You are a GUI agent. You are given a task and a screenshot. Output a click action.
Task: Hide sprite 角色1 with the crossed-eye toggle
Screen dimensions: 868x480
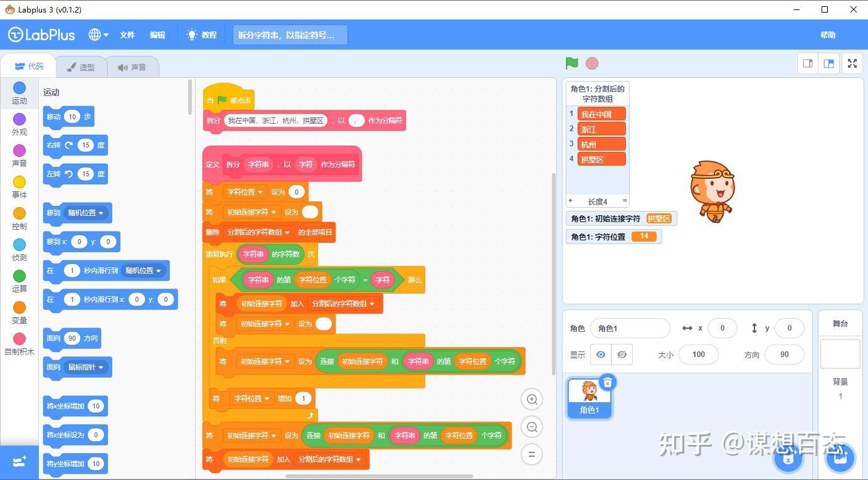622,355
